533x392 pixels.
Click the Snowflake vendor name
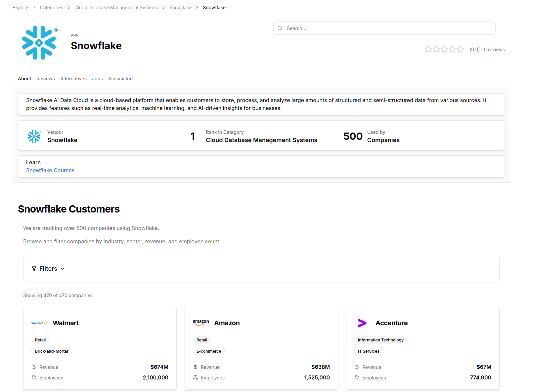point(62,140)
